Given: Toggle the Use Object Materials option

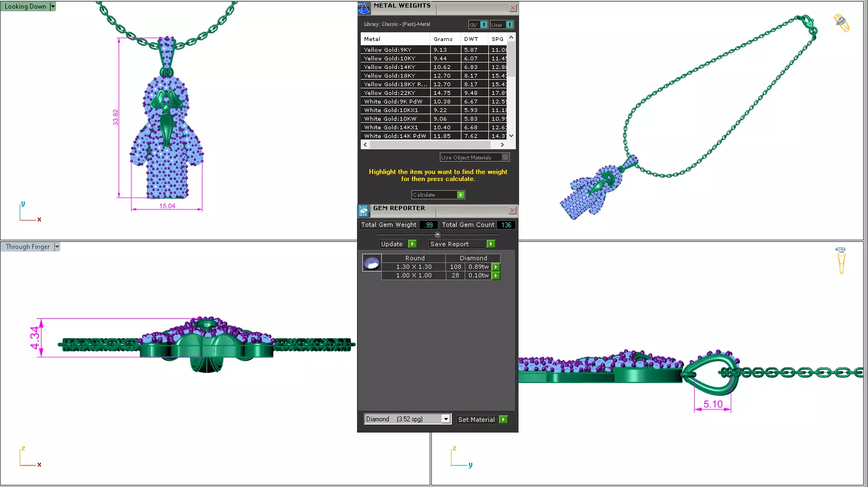Looking at the screenshot, I should pyautogui.click(x=505, y=157).
